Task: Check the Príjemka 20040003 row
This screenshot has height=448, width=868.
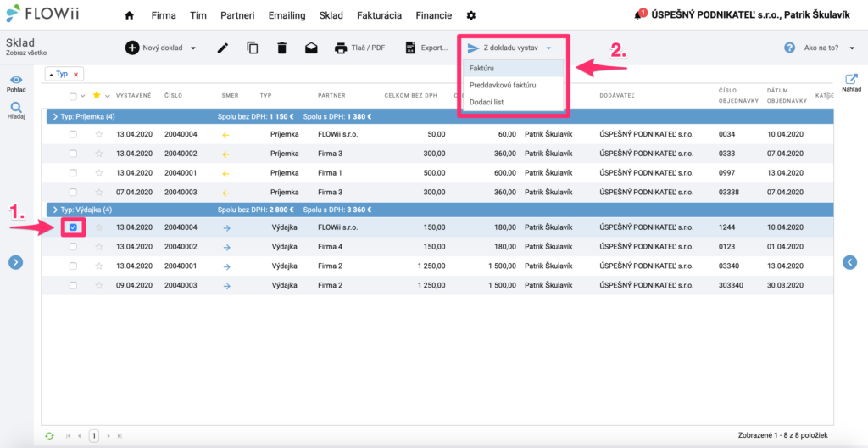Action: [73, 193]
